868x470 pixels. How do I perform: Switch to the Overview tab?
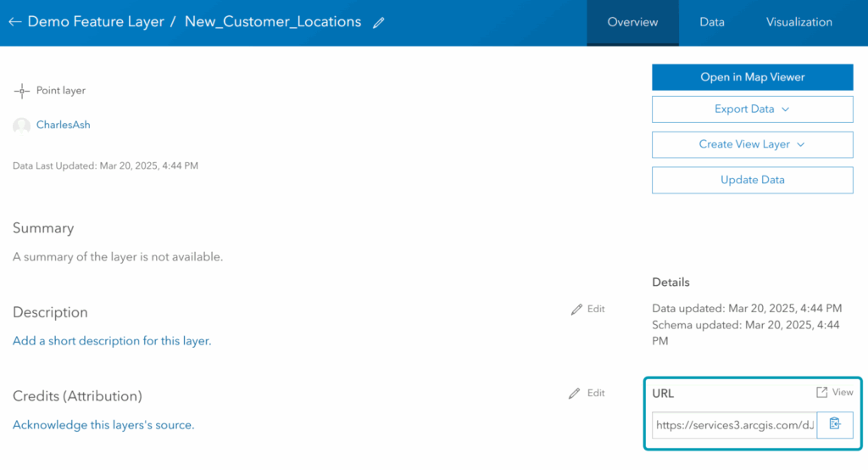[x=632, y=23]
